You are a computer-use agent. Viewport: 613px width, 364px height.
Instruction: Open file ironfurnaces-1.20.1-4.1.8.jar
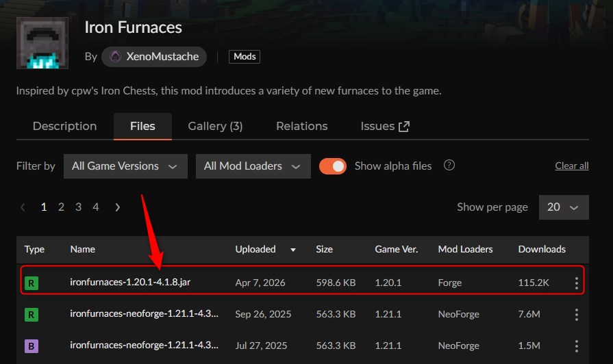tap(130, 282)
